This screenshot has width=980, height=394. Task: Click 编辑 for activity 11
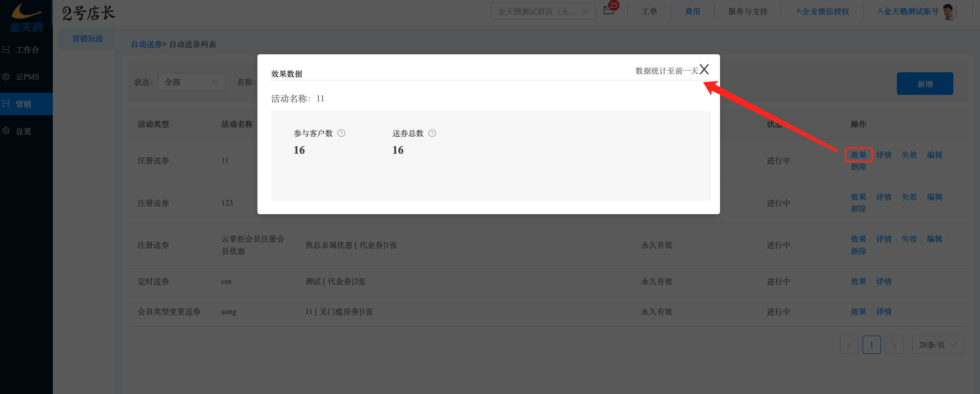click(935, 155)
